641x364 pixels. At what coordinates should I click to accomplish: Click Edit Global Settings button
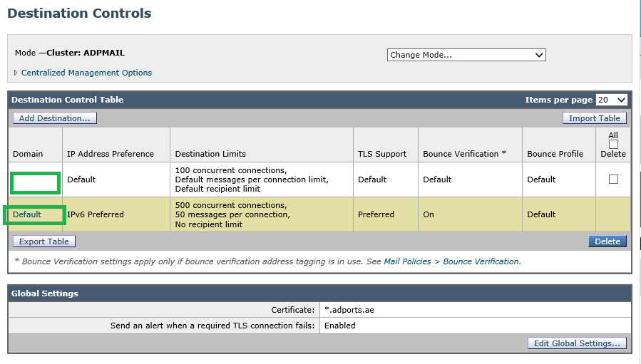point(577,343)
